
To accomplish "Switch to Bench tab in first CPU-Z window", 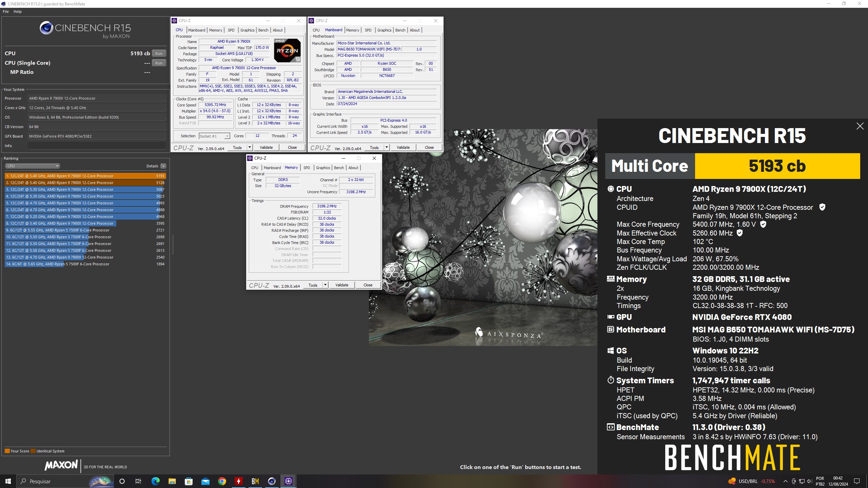I will 263,30.
